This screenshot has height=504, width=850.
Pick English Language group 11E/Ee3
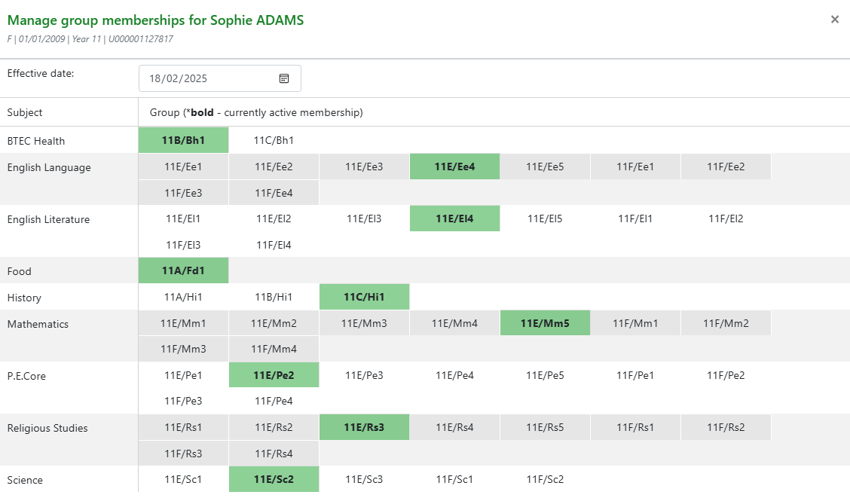364,166
